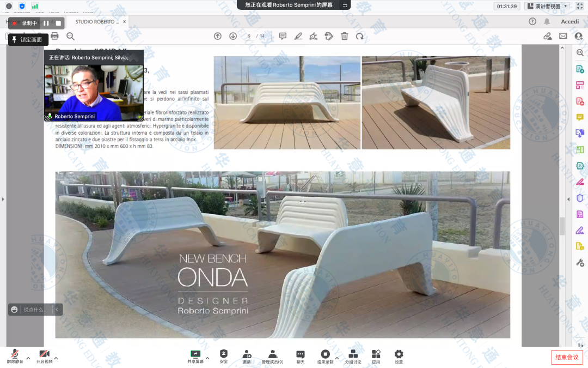588x368 pixels.
Task: Collapse the chat input bar arrow
Action: pyautogui.click(x=57, y=310)
